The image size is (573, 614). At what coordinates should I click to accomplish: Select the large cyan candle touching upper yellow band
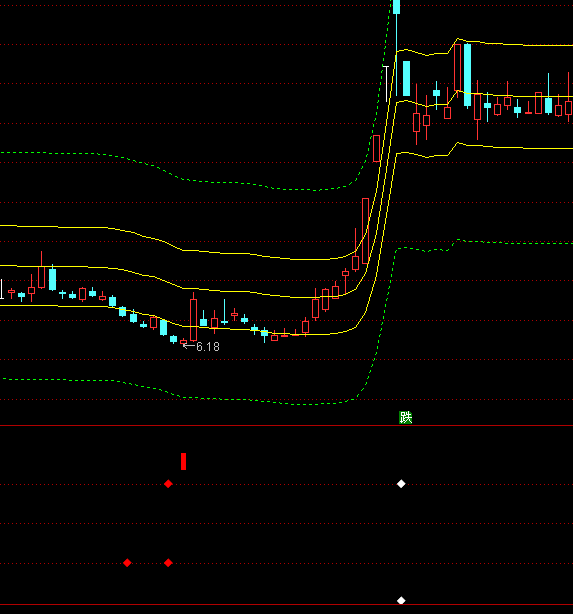467,75
